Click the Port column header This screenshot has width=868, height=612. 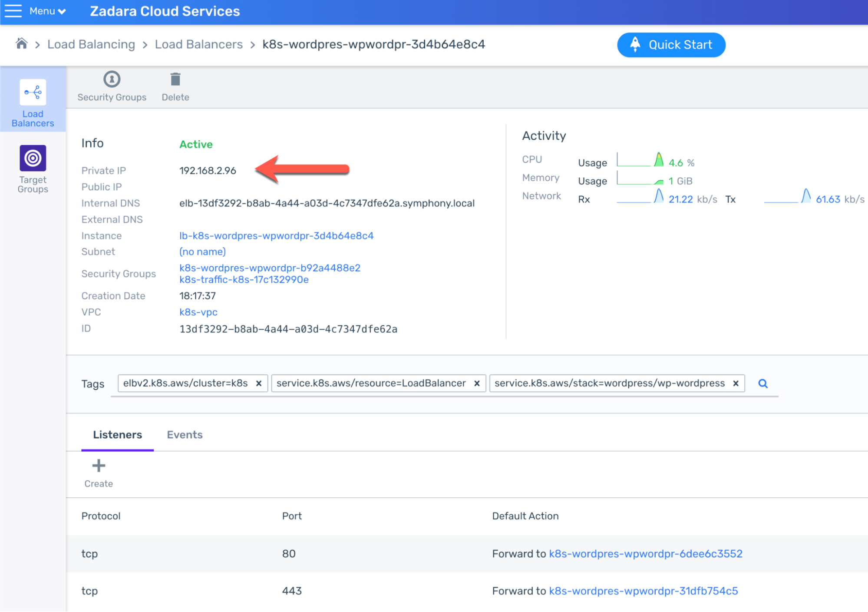[292, 516]
